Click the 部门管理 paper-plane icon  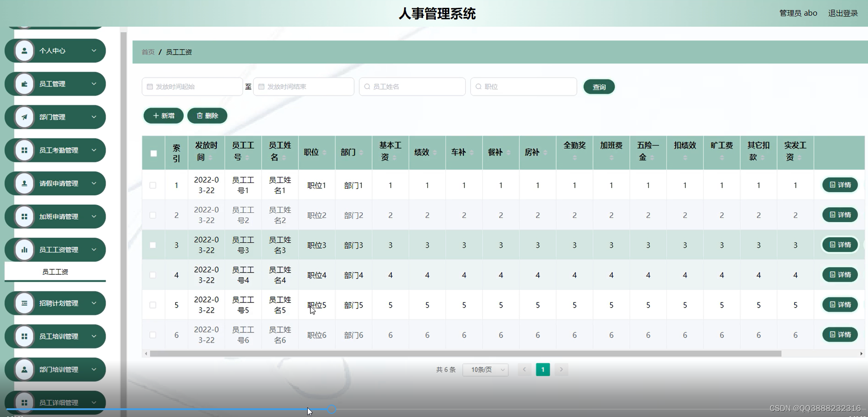[24, 117]
